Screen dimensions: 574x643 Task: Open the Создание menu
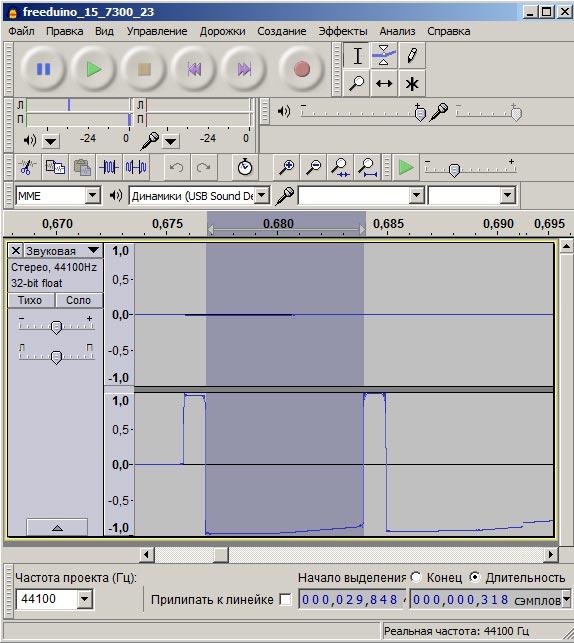(282, 31)
